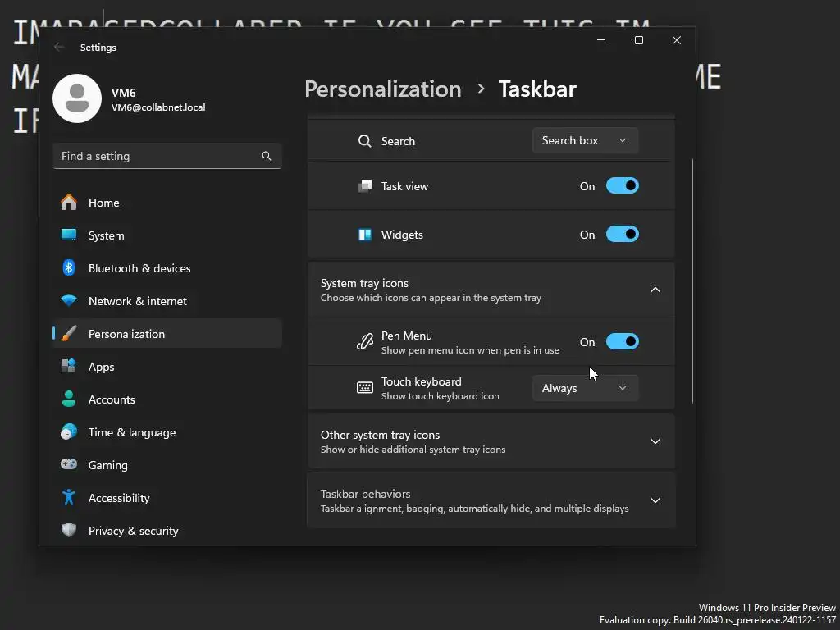Click the Accounts person icon
The image size is (840, 630).
[69, 399]
